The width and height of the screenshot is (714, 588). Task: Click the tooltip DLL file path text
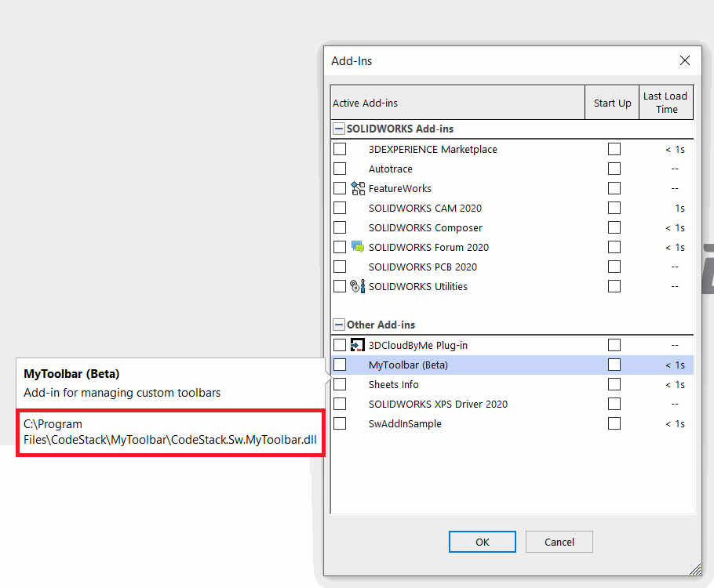(169, 432)
